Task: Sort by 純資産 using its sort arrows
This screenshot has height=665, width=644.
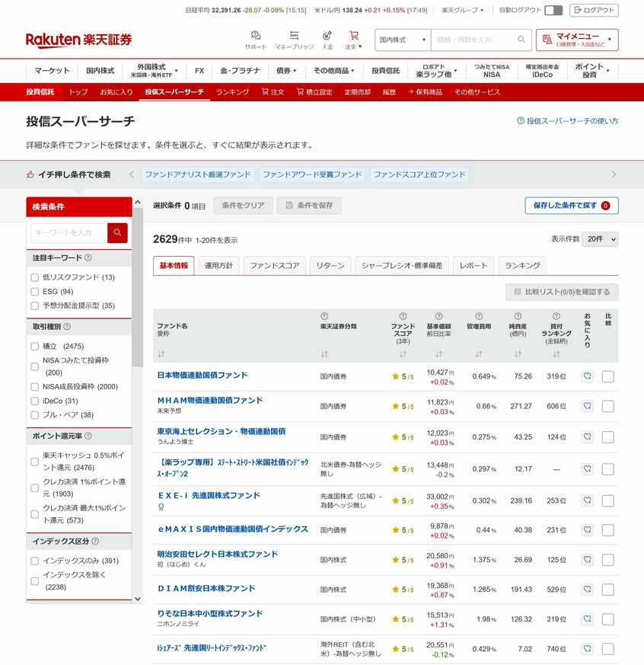Action: click(x=518, y=353)
